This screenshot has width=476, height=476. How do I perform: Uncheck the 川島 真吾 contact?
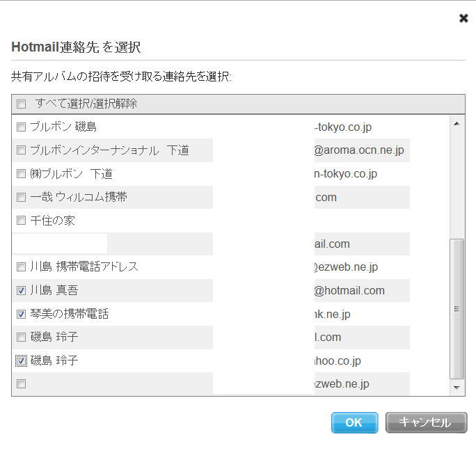22,290
